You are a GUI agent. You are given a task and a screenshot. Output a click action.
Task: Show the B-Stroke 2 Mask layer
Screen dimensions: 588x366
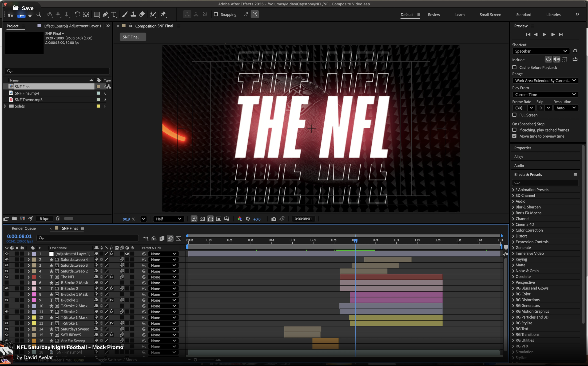(7, 283)
